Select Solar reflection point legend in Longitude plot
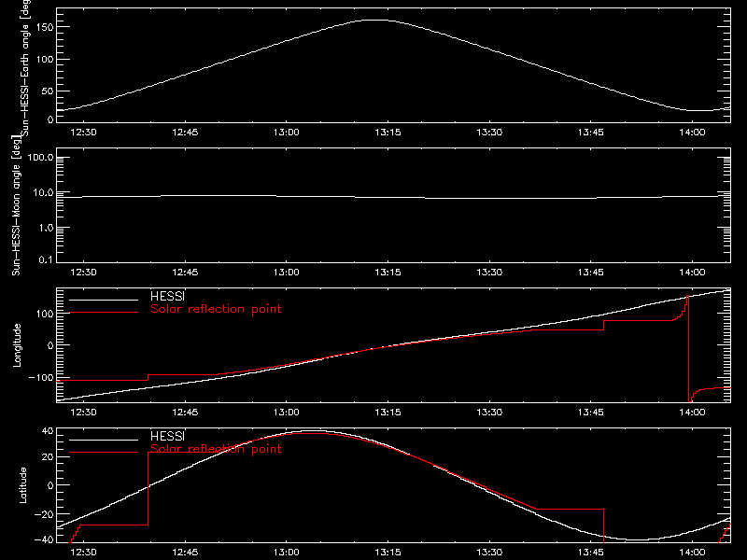Screen dimensions: 747x560 click(216, 309)
